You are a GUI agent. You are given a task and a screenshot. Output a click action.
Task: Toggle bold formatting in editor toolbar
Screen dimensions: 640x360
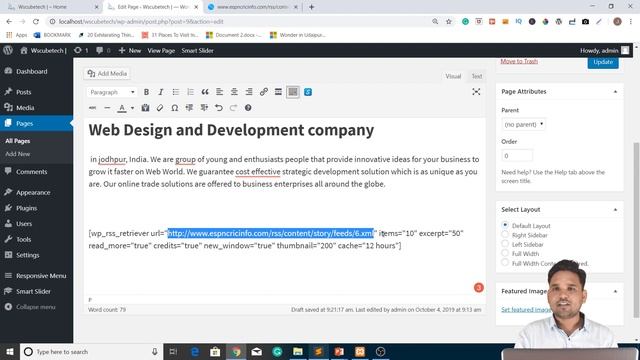click(x=146, y=92)
